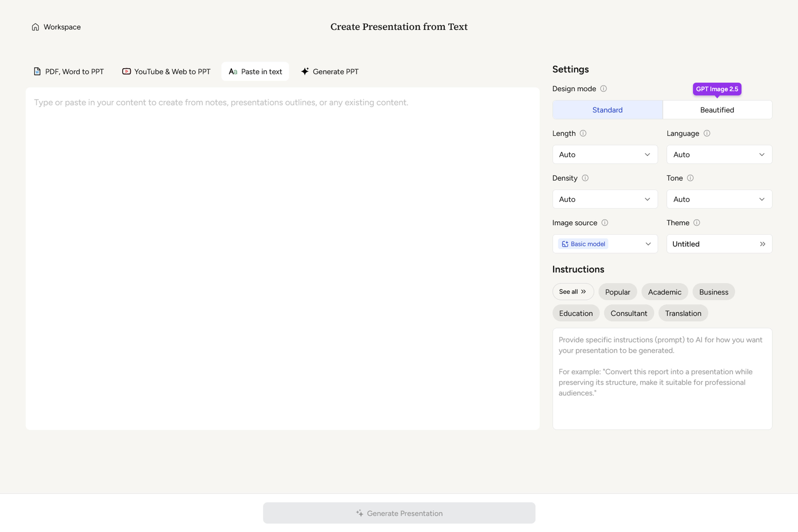Select Beautified design mode
Screen dimensions: 798x532
pos(717,110)
